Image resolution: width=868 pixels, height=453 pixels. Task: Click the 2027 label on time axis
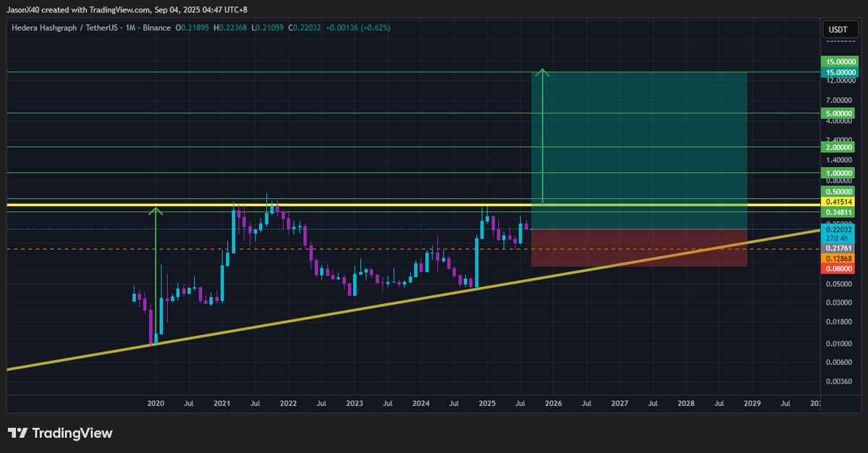coord(619,402)
